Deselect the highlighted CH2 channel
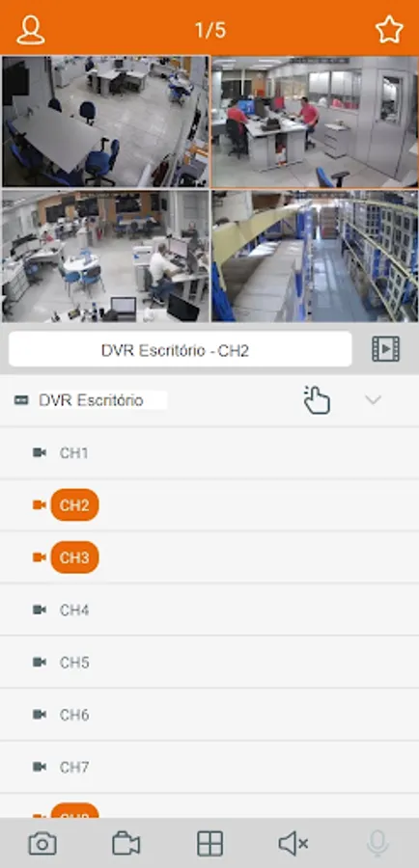The height and width of the screenshot is (868, 419). (x=74, y=504)
